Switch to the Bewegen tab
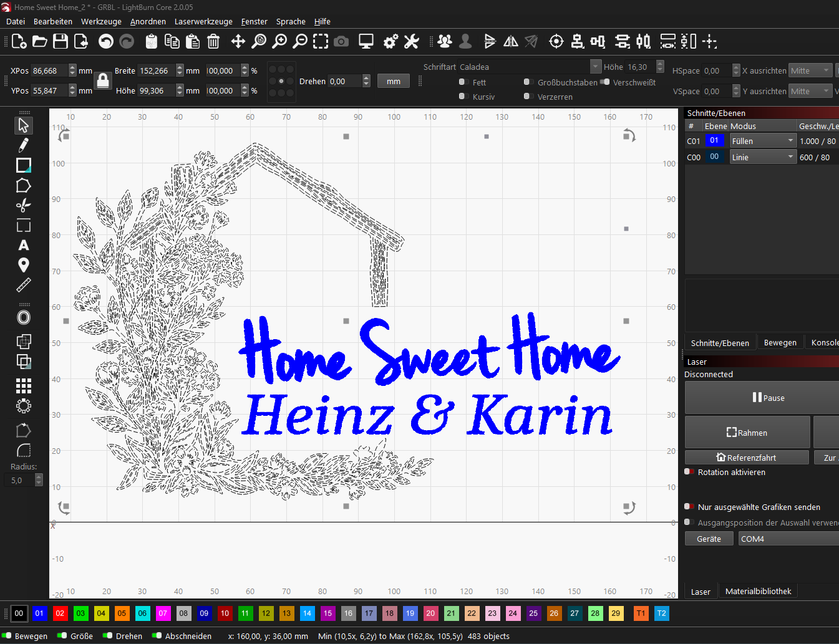The image size is (839, 644). point(780,343)
